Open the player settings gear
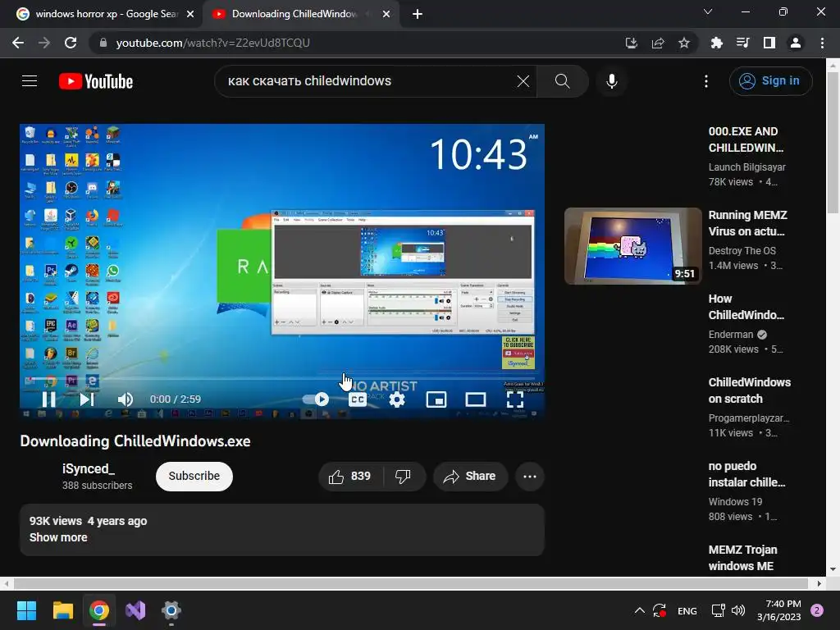The height and width of the screenshot is (630, 840). pos(397,399)
